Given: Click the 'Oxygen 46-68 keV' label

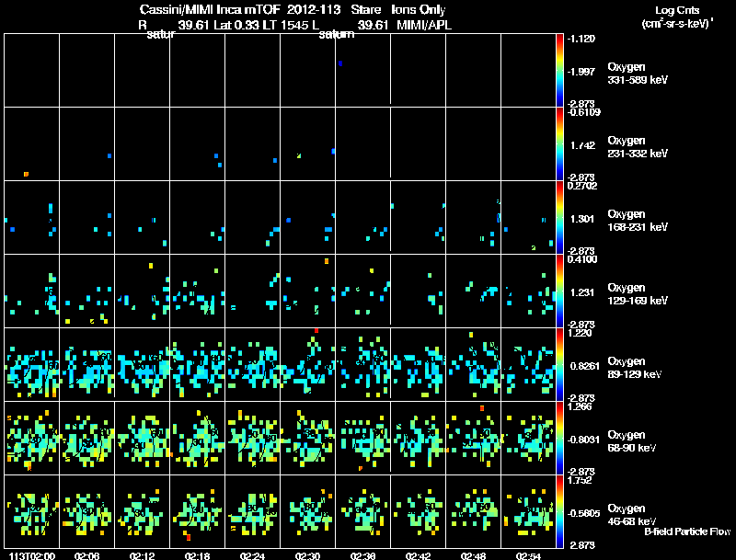Looking at the screenshot, I should (x=632, y=515).
